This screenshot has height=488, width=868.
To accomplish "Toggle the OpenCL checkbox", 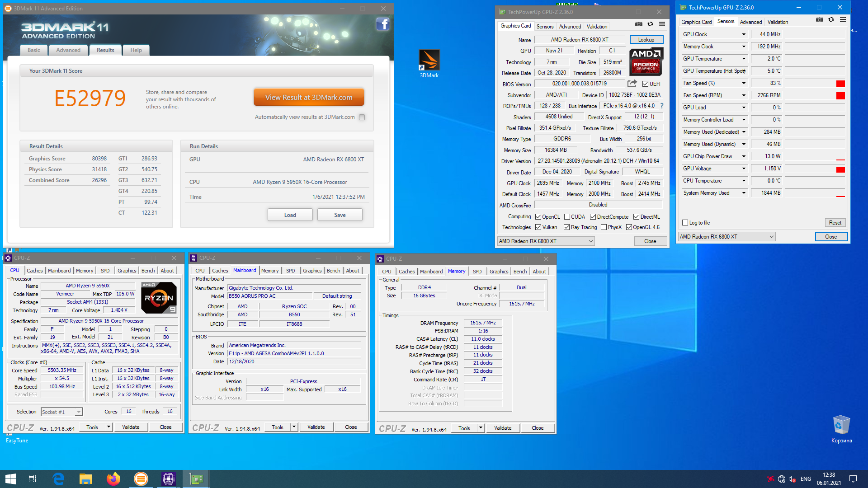I will (538, 217).
